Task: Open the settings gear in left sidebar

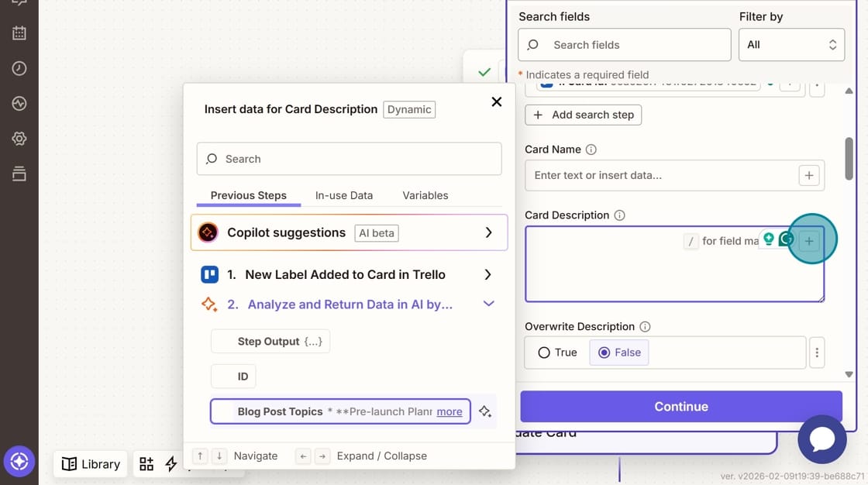Action: [x=19, y=138]
